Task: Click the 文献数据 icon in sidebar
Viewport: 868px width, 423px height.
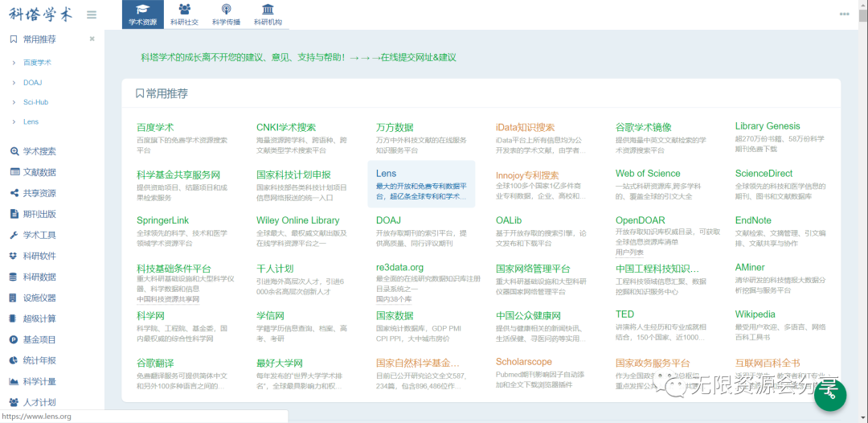Action: click(14, 172)
